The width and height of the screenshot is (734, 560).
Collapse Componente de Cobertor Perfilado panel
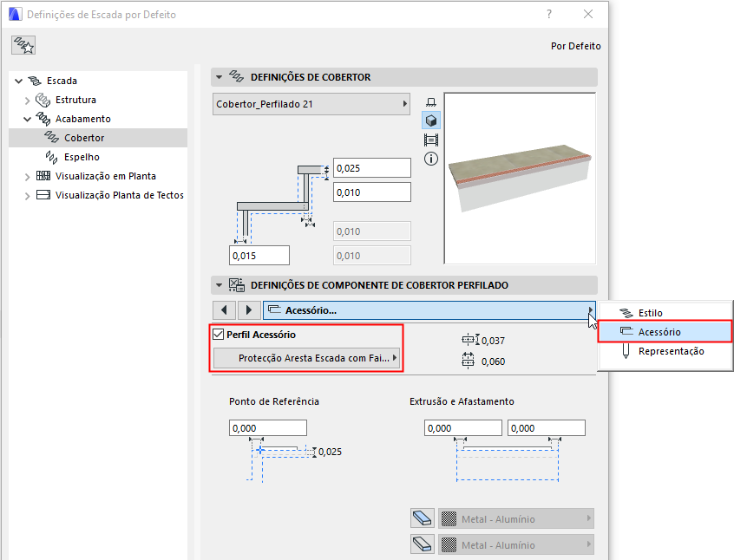219,285
